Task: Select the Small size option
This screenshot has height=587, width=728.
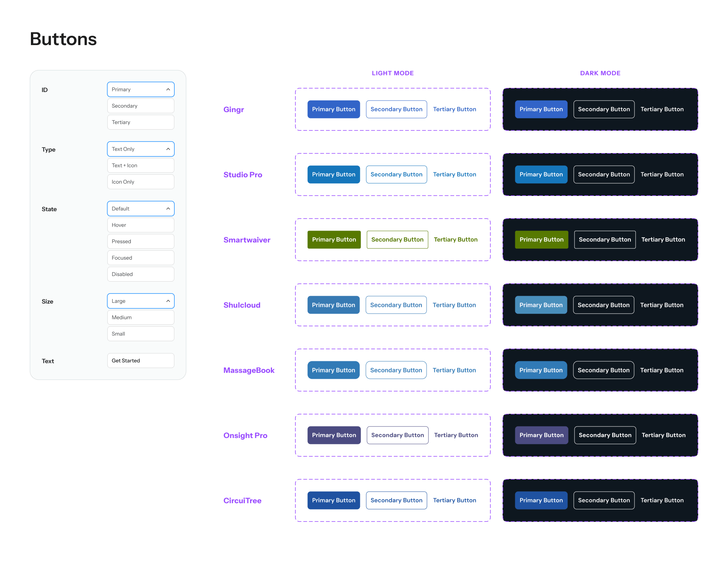Action: pos(141,334)
